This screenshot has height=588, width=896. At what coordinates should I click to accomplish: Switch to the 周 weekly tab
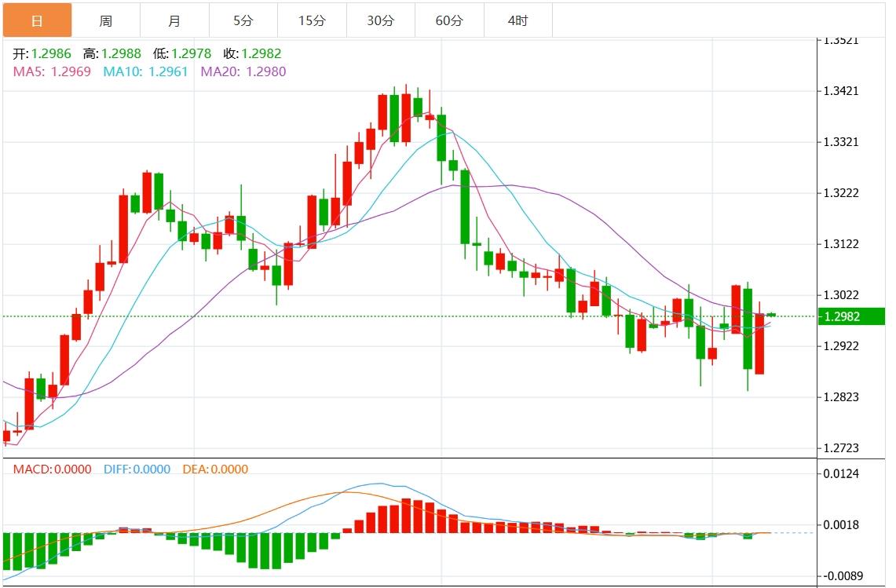106,20
